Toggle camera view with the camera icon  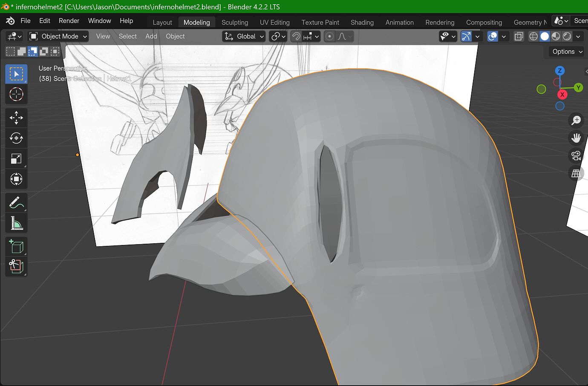click(x=576, y=156)
